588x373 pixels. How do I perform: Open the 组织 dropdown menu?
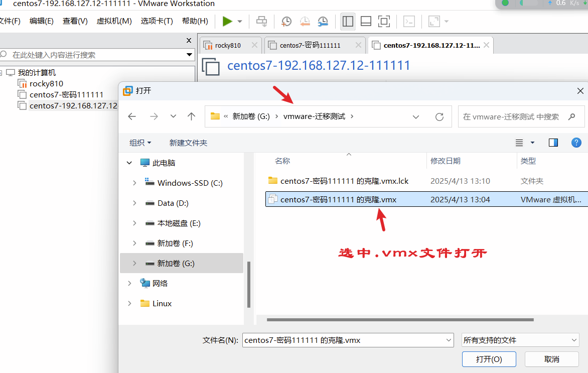(x=140, y=143)
